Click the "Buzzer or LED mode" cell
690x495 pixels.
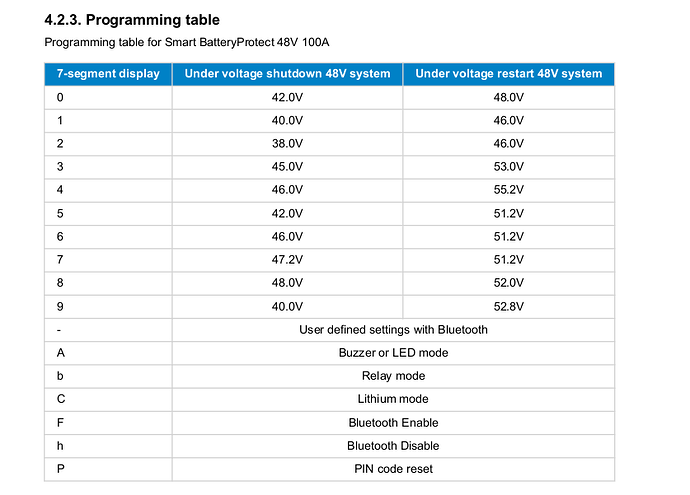pyautogui.click(x=393, y=352)
